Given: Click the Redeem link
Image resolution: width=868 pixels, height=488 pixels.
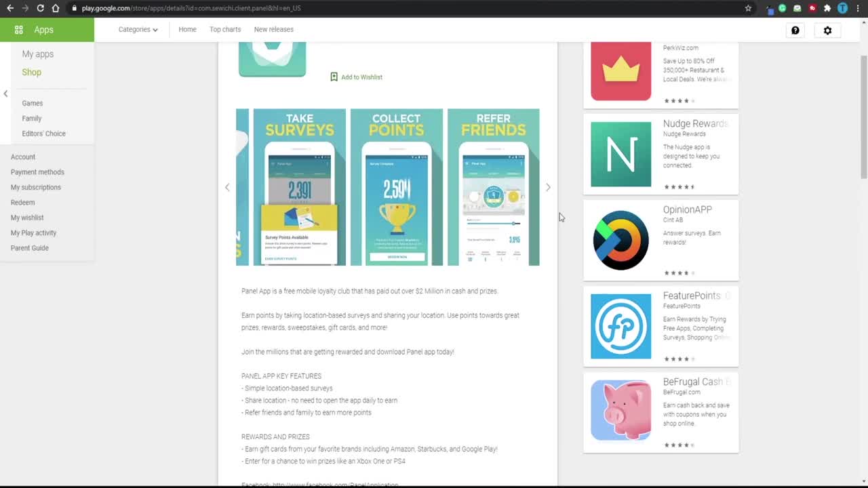Looking at the screenshot, I should [22, 202].
